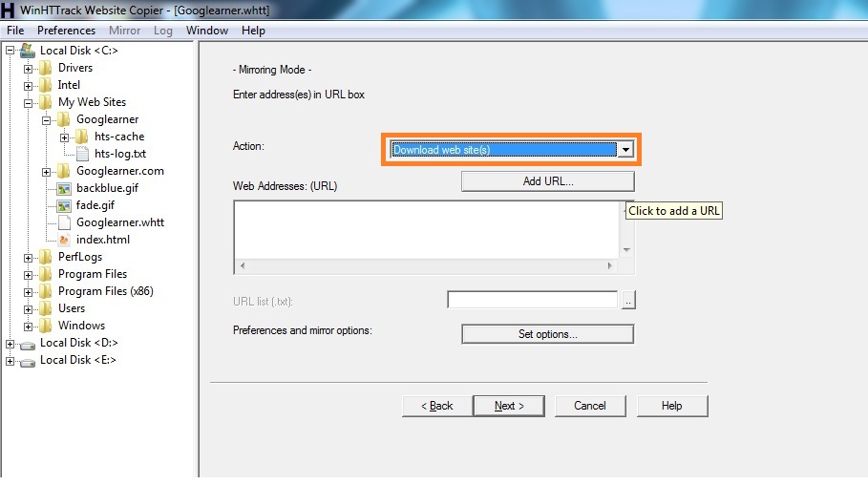Click the Cancel button

[590, 406]
